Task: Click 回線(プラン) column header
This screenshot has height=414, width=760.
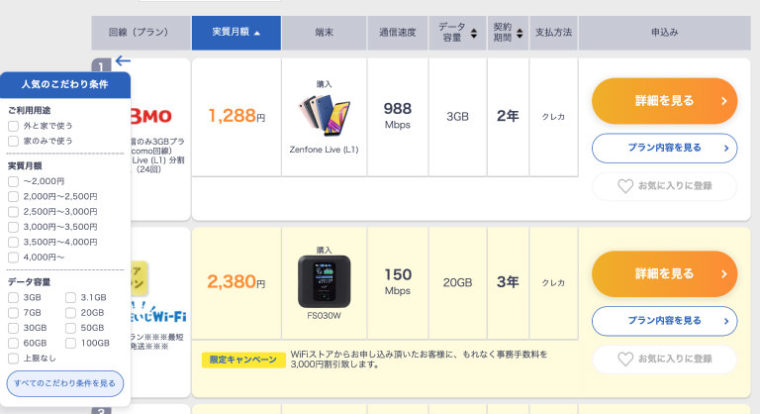Action: click(x=141, y=33)
